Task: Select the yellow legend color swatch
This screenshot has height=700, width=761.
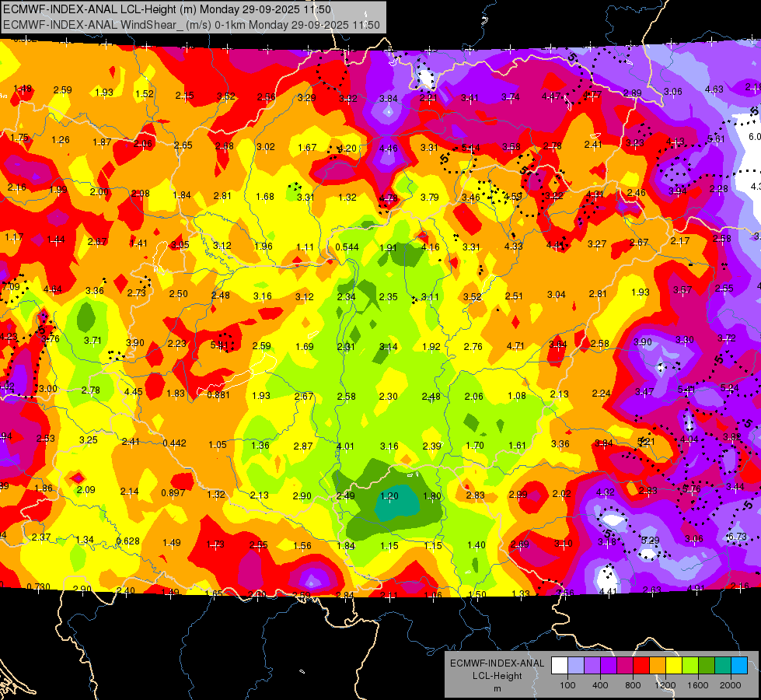Action: click(x=674, y=665)
